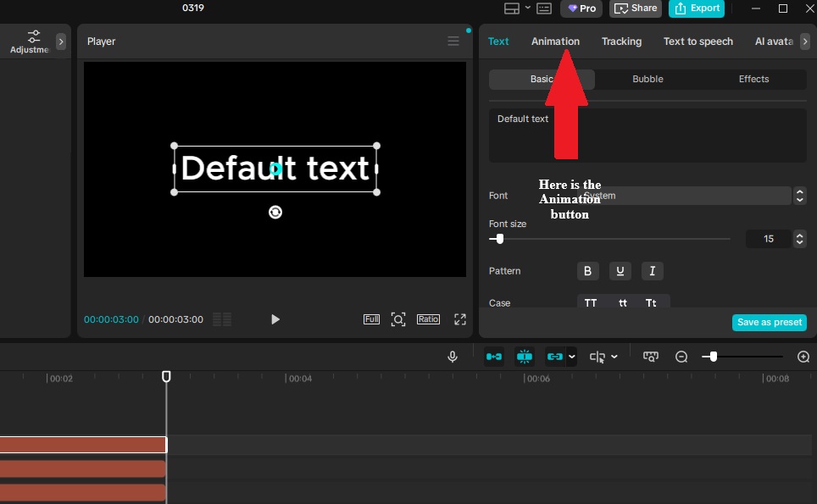Image resolution: width=817 pixels, height=504 pixels.
Task: Click the zoom out magnifier icon
Action: click(681, 356)
